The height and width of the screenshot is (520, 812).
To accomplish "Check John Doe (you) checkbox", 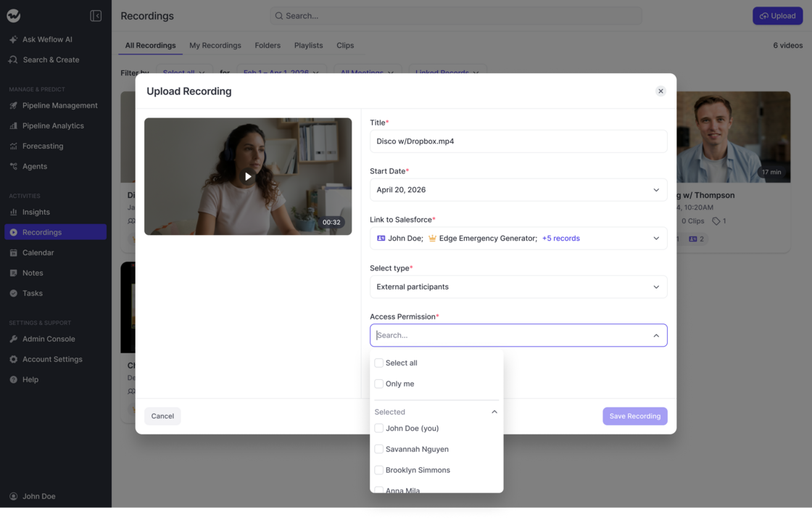I will (x=378, y=429).
